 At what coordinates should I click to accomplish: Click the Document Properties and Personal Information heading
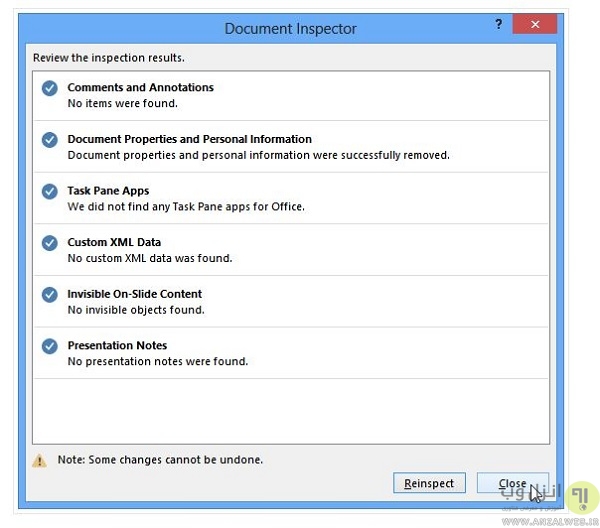189,139
